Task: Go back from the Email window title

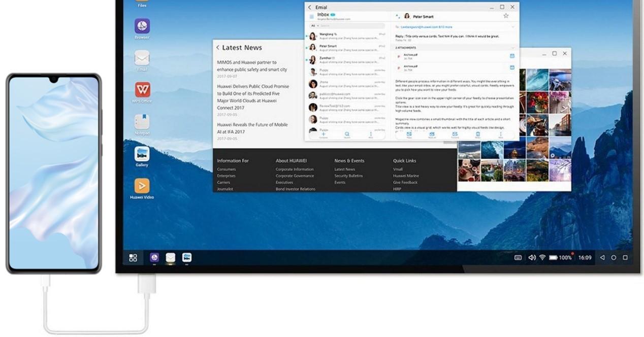Action: click(x=310, y=7)
